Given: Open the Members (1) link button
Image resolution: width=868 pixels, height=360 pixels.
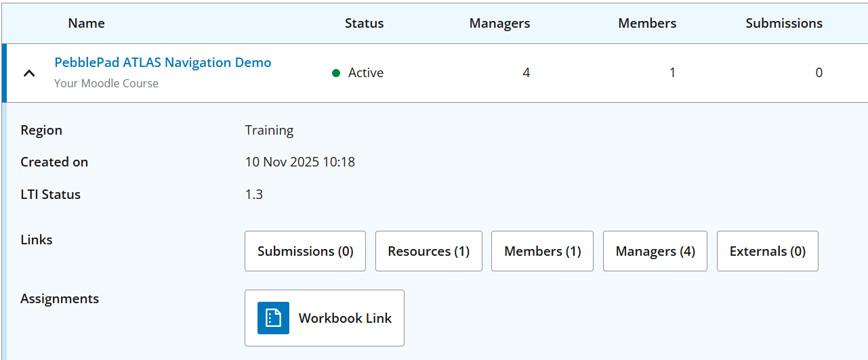Looking at the screenshot, I should 543,251.
